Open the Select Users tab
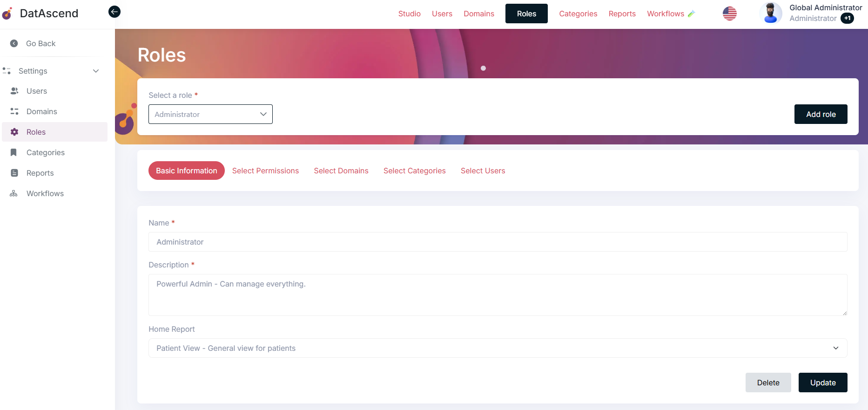Screen dimensions: 868x410 483,171
